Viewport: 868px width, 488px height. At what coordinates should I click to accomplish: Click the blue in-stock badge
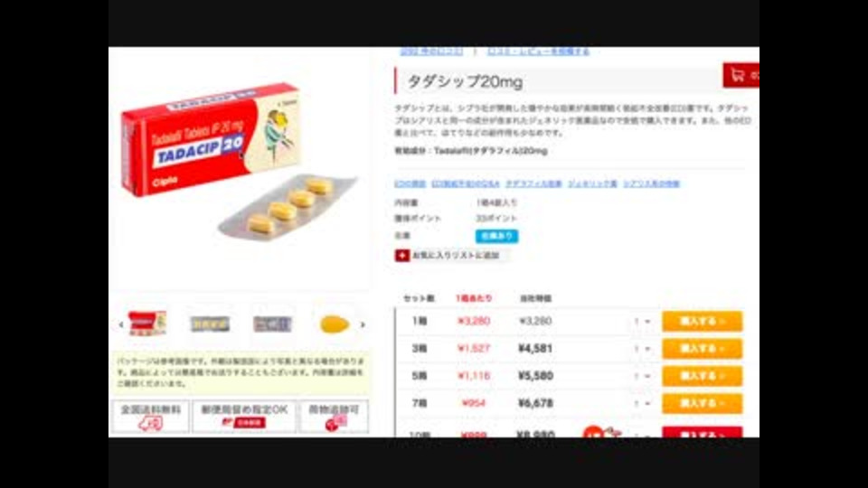(496, 236)
